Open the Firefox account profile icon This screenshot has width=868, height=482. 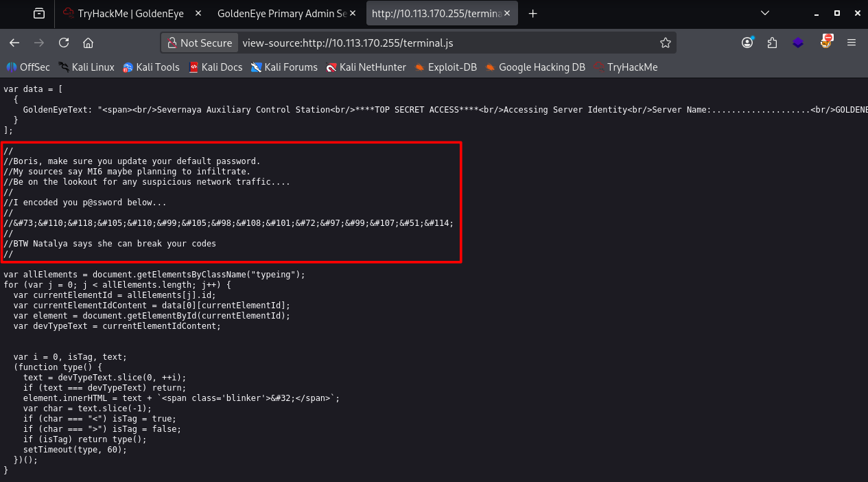coord(747,43)
